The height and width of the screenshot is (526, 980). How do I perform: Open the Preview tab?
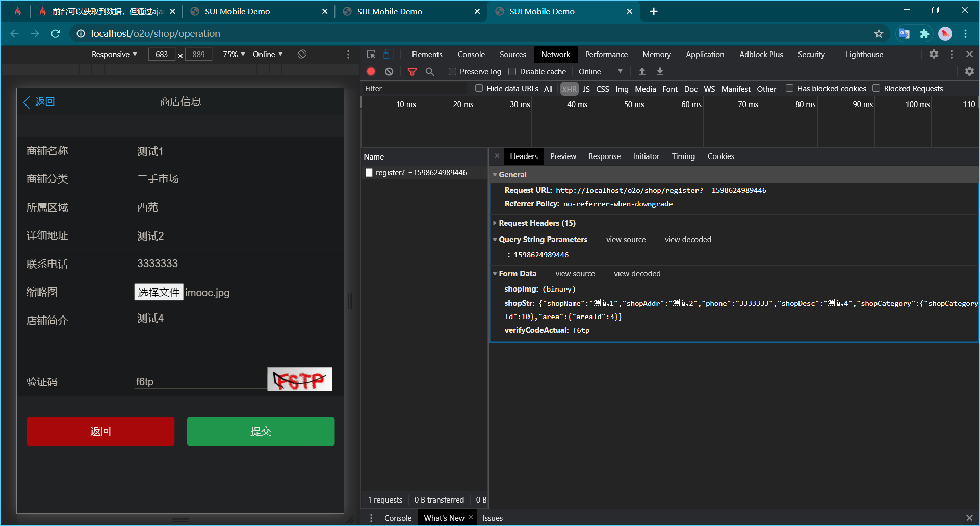click(563, 156)
